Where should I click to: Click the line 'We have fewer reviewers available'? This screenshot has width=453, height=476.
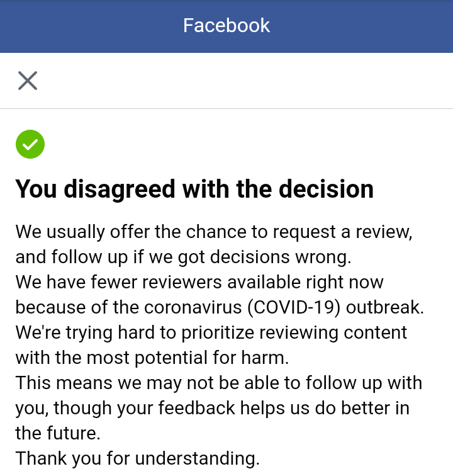pos(199,282)
